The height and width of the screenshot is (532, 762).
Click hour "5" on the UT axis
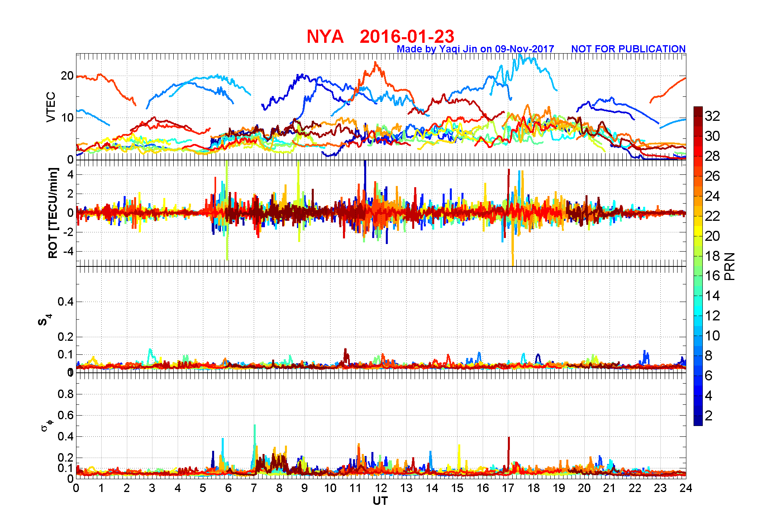click(x=203, y=488)
